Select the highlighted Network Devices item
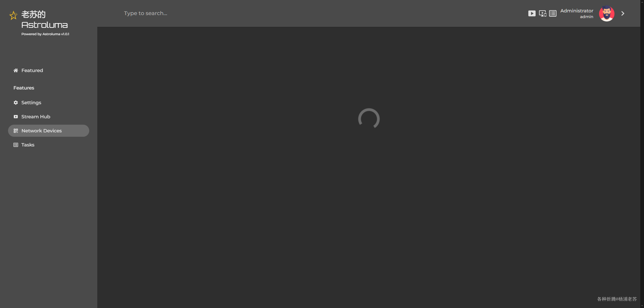Screen dimensions: 644x308 (x=49, y=131)
